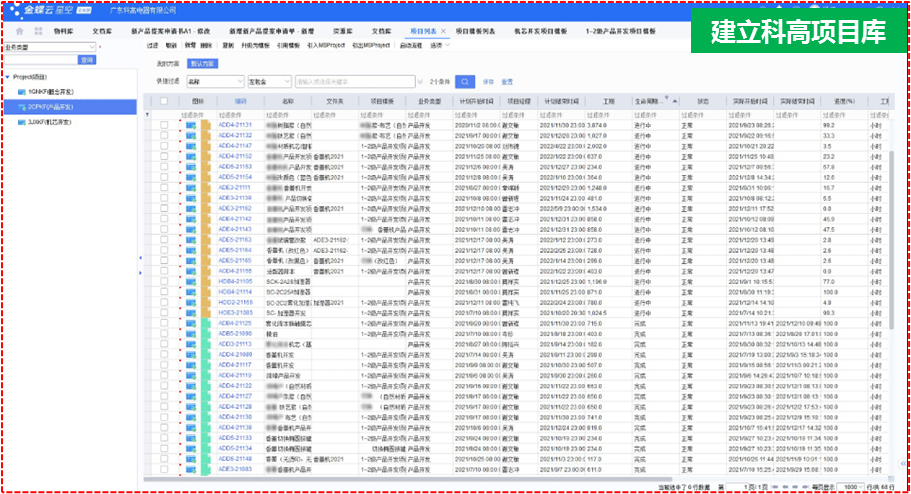Click 引入MSProject in the toolbar
Image resolution: width=911 pixels, height=494 pixels.
[326, 45]
